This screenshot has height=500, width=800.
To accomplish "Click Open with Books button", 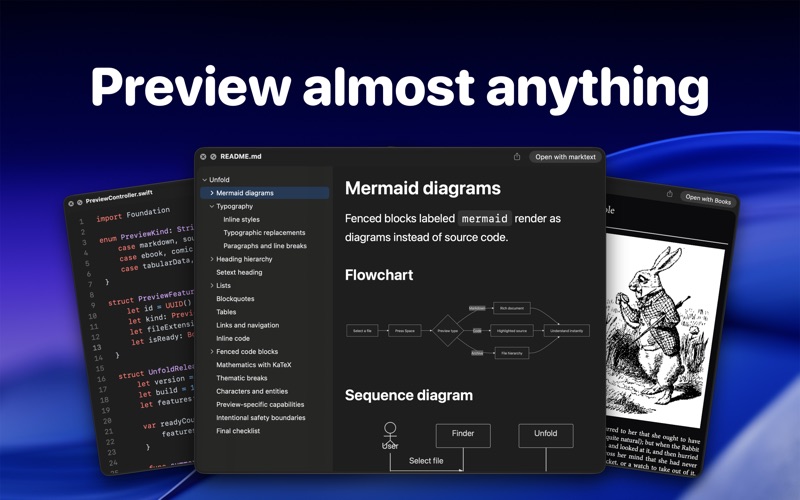I will [x=708, y=199].
